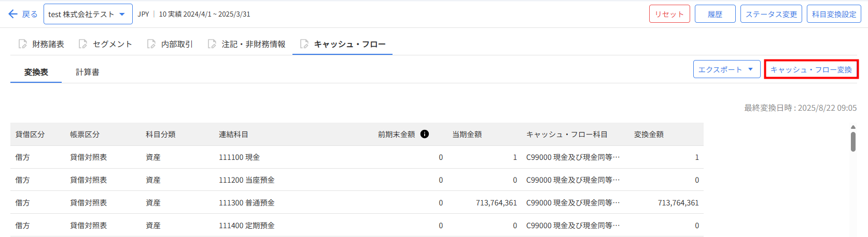Click the back arrow icon
The image size is (868, 237).
[13, 14]
